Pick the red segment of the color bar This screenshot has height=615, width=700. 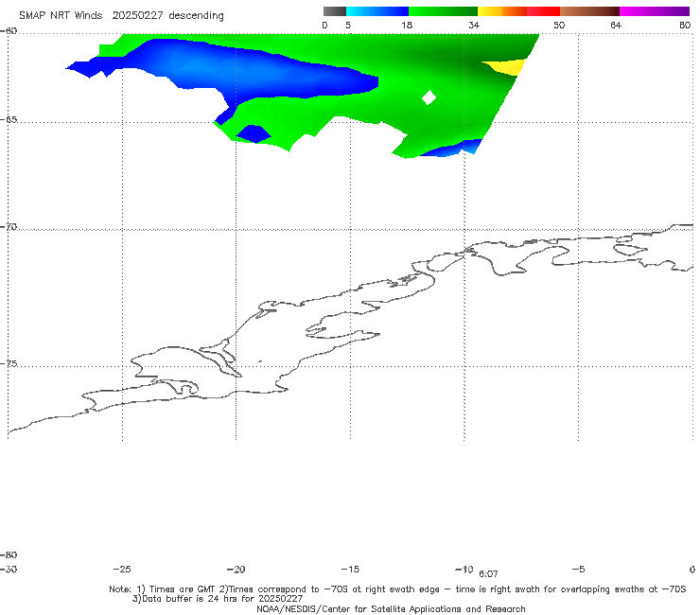(x=544, y=11)
